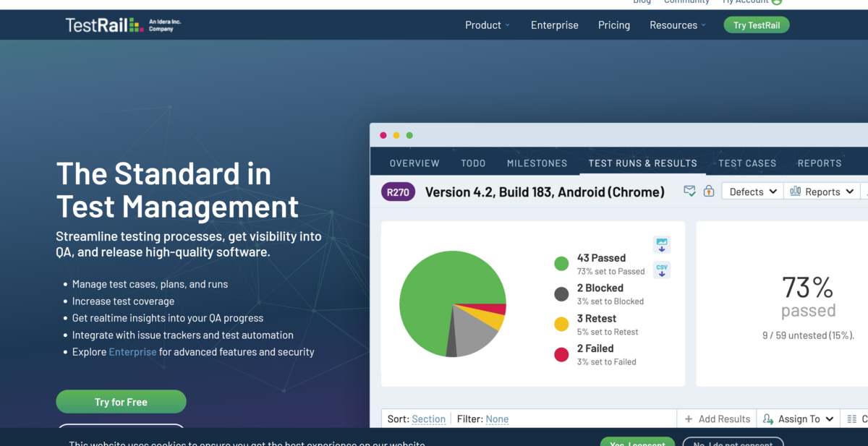This screenshot has height=446, width=868.
Task: Click the 'Increase test coverage' bullet
Action: pos(123,301)
